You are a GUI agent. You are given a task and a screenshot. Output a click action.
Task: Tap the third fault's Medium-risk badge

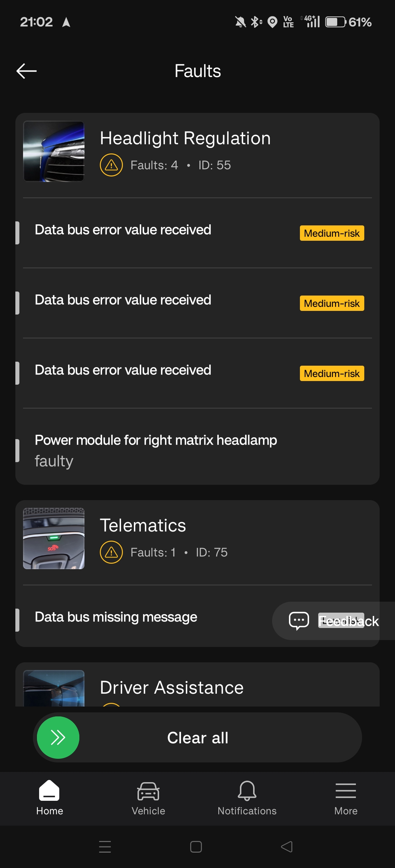click(x=332, y=373)
